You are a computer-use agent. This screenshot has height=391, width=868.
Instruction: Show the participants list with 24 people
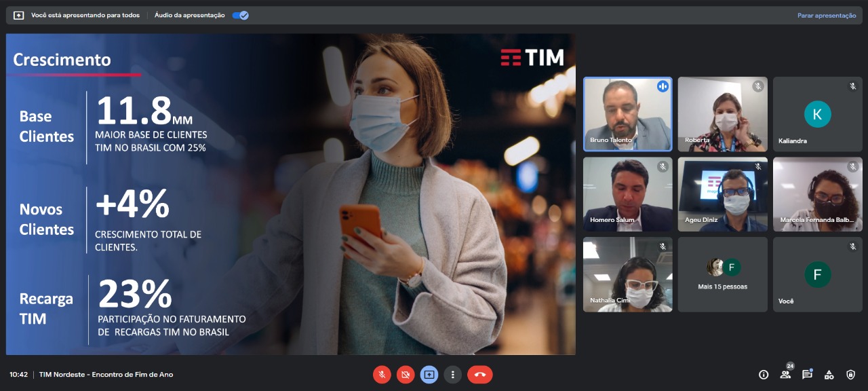tap(785, 375)
